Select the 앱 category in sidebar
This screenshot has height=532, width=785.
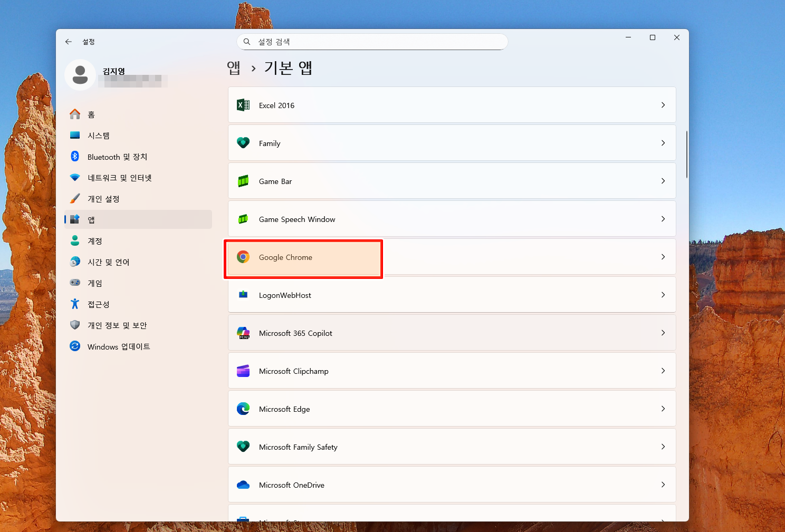138,219
